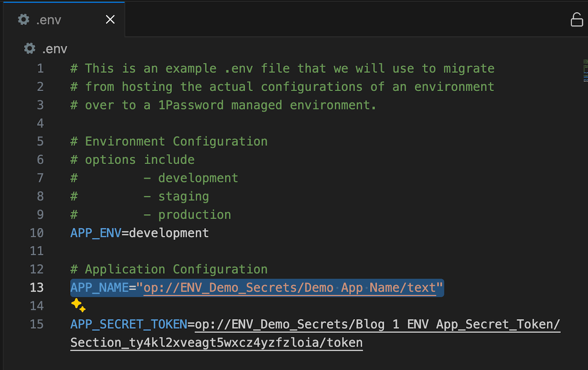The height and width of the screenshot is (370, 588).
Task: Click the gear icon on the .env tab
Action: tap(24, 19)
